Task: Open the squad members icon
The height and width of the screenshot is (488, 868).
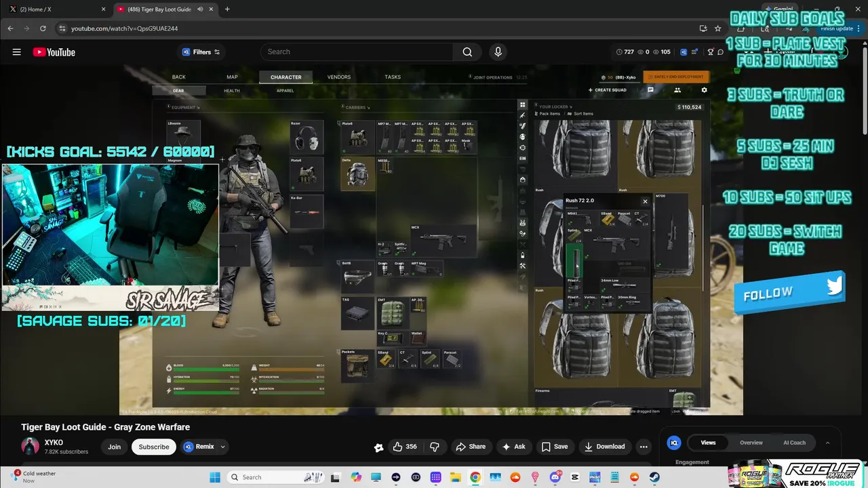Action: pyautogui.click(x=677, y=90)
